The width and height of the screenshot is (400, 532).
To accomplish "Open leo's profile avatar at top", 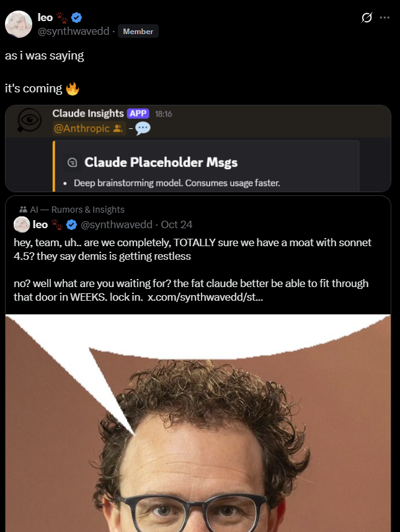I will coord(19,24).
